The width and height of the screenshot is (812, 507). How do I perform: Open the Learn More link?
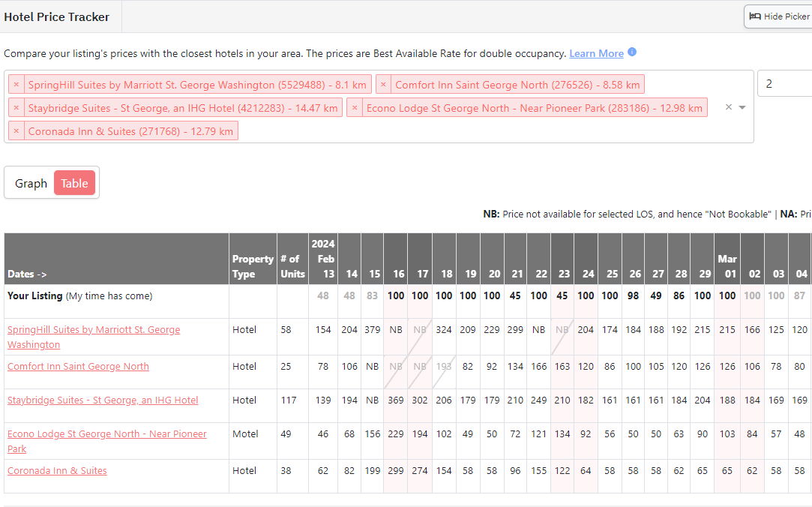point(596,53)
